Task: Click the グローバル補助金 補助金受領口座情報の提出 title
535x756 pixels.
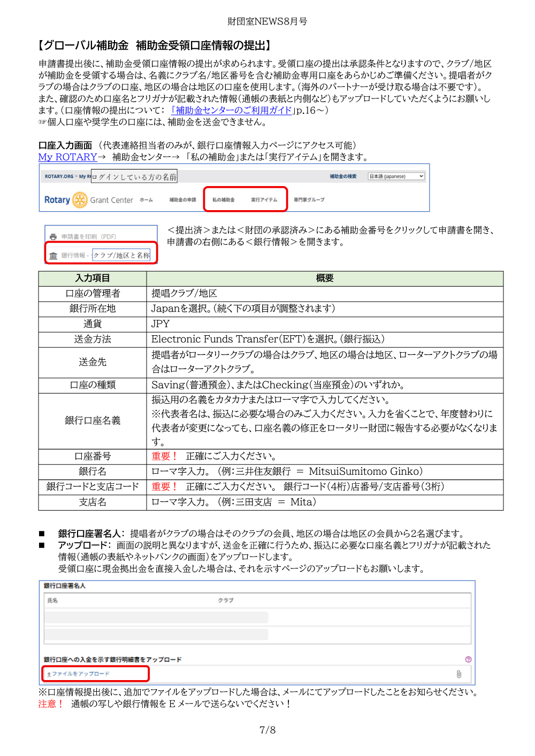Action: coord(156,45)
